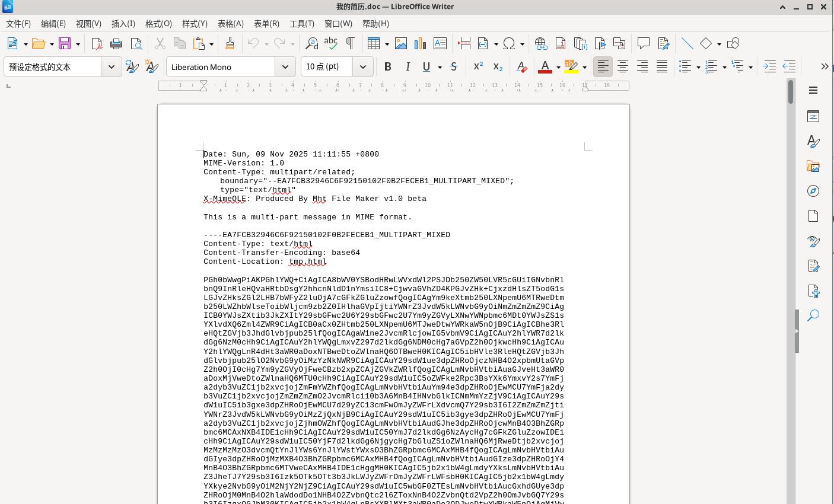The image size is (834, 504).
Task: Enable italic text formatting
Action: pyautogui.click(x=408, y=67)
